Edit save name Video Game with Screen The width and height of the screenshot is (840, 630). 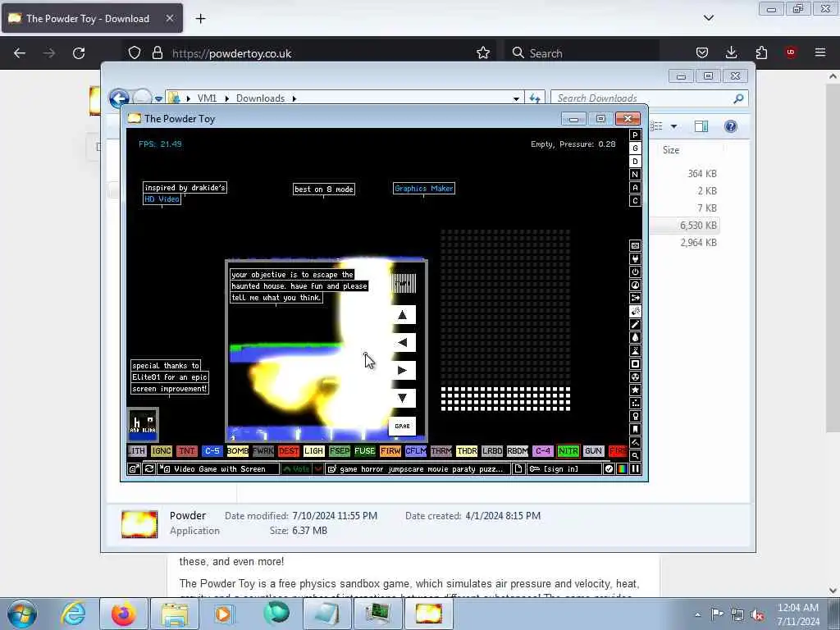pos(218,468)
